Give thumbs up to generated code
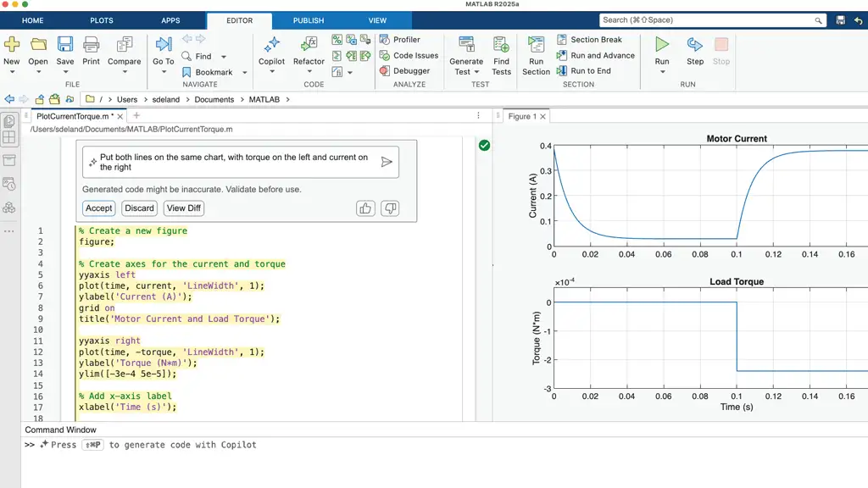This screenshot has width=868, height=488. pos(365,208)
